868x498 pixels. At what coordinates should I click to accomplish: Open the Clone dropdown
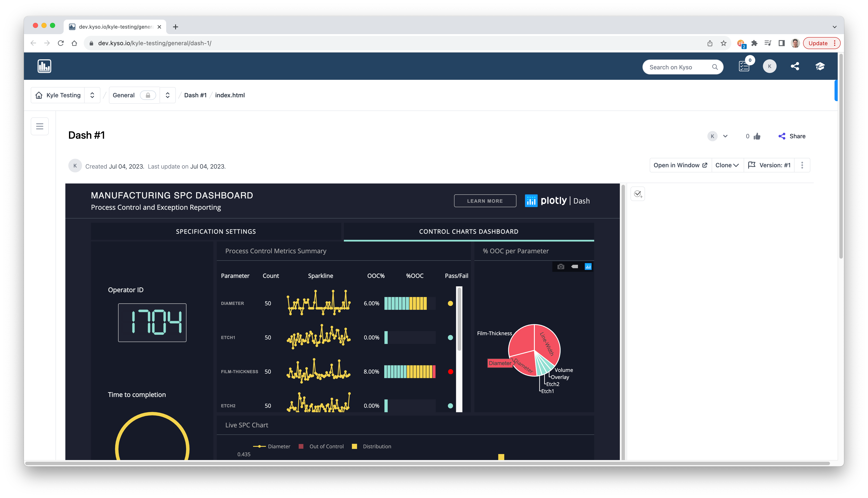(x=727, y=165)
